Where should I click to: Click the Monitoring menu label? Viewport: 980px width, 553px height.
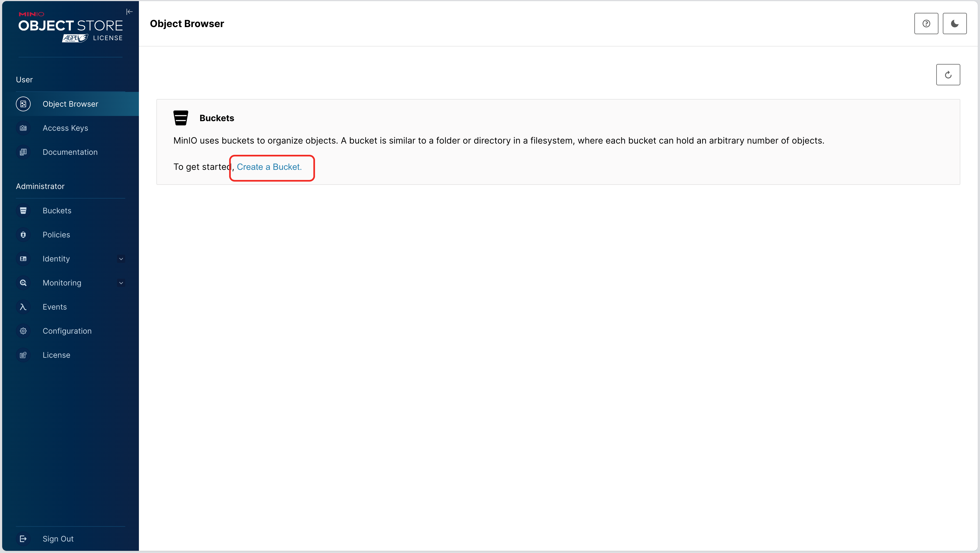click(x=62, y=283)
